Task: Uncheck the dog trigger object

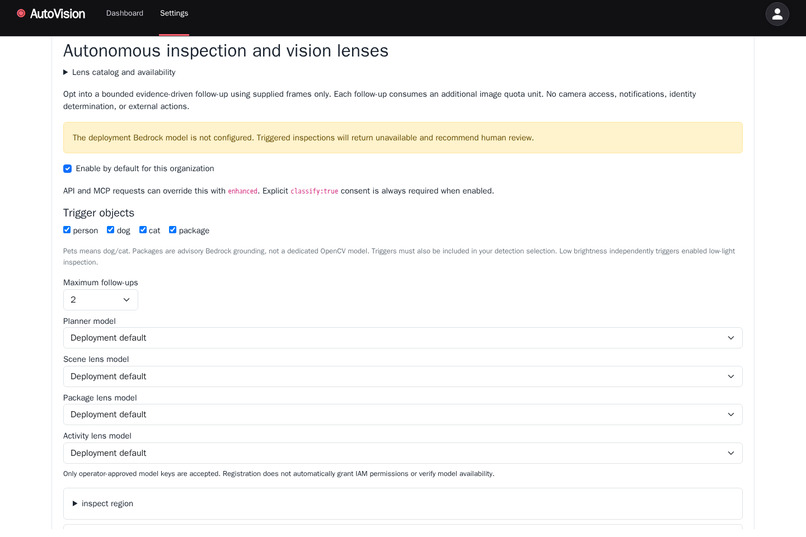Action: (x=111, y=230)
